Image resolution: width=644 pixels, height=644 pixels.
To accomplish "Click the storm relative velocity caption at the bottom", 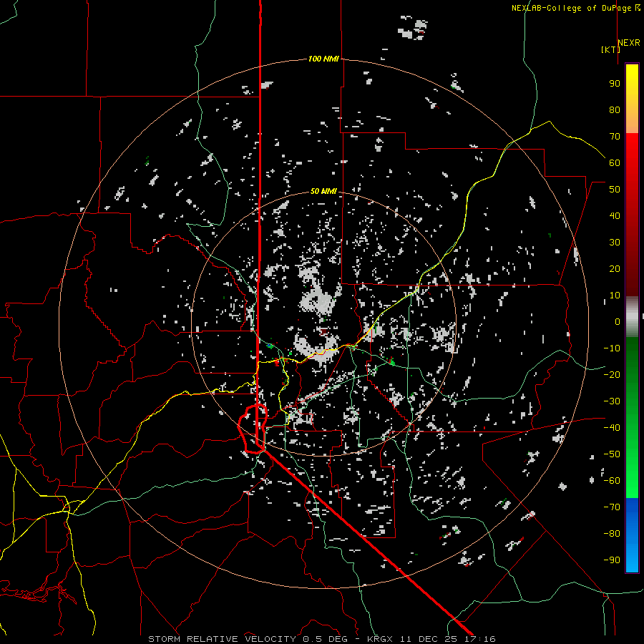I will point(321,639).
